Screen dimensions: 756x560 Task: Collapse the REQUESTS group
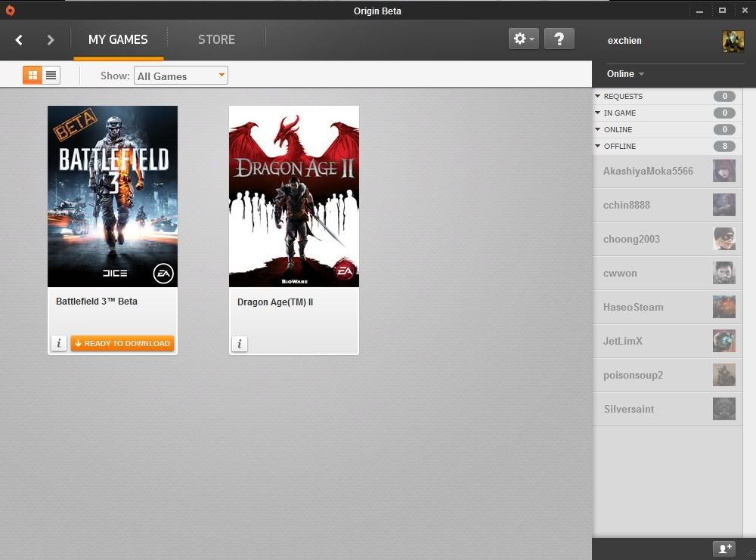pyautogui.click(x=598, y=97)
